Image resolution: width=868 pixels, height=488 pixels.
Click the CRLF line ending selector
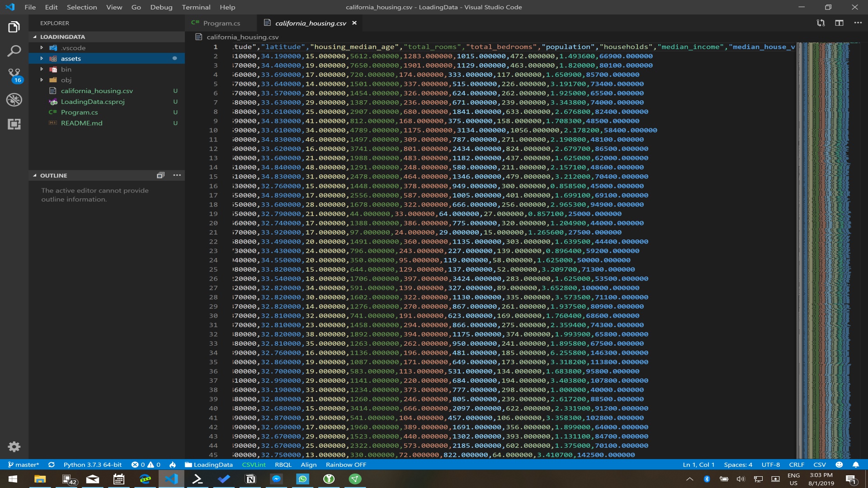point(796,465)
